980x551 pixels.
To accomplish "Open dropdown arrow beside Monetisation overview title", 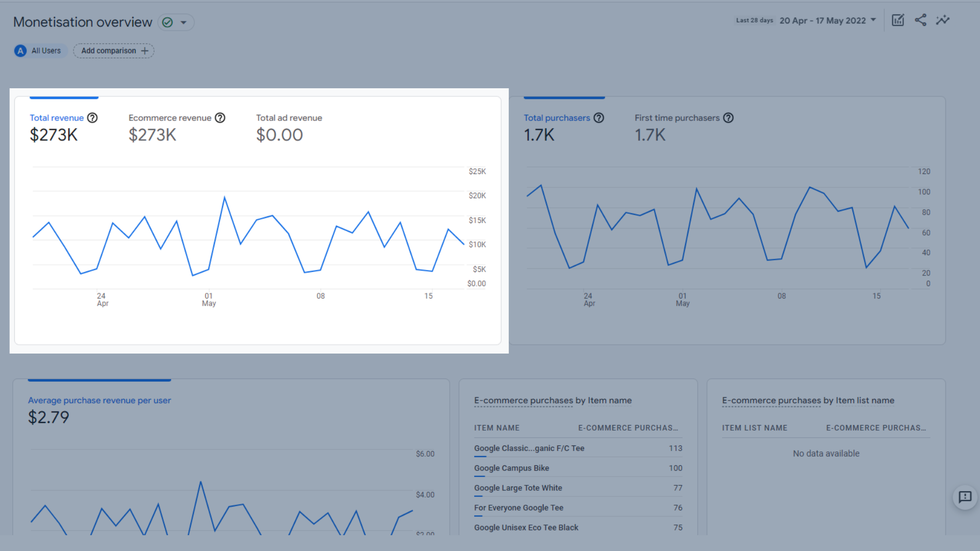I will click(x=184, y=22).
